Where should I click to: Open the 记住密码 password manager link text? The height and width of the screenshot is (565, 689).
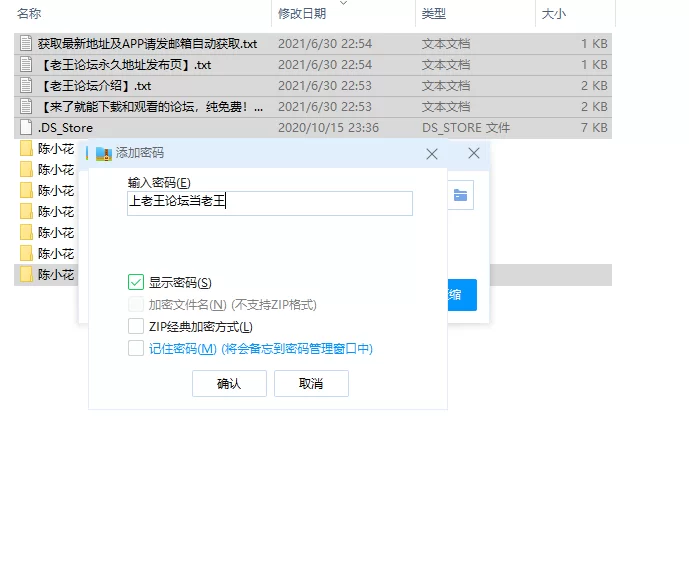point(261,349)
